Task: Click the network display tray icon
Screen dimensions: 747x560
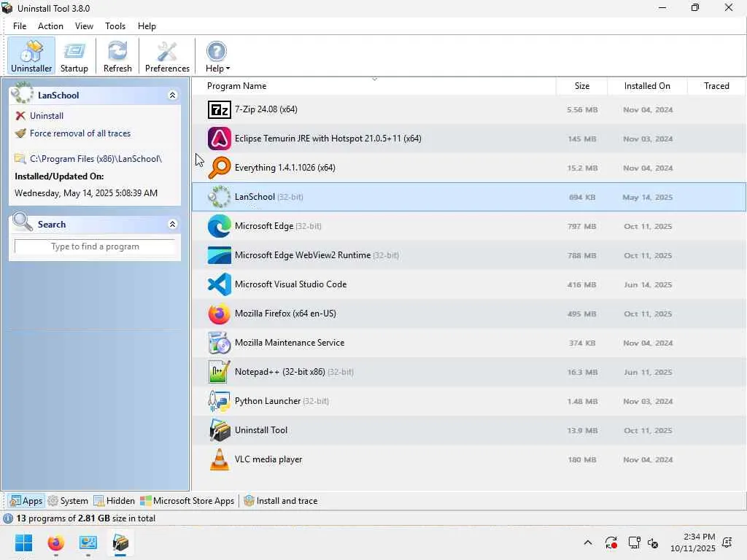Action: [634, 542]
